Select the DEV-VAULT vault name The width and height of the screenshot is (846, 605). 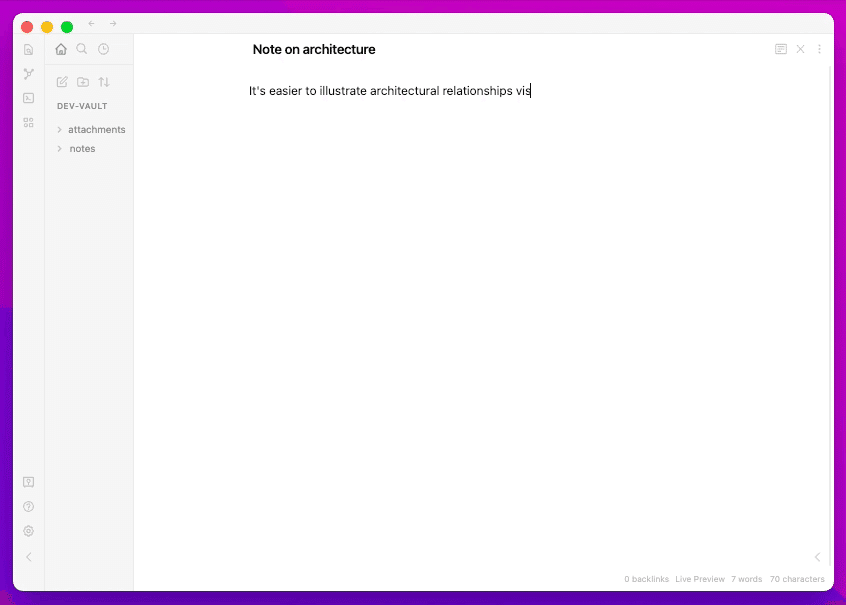coord(81,105)
